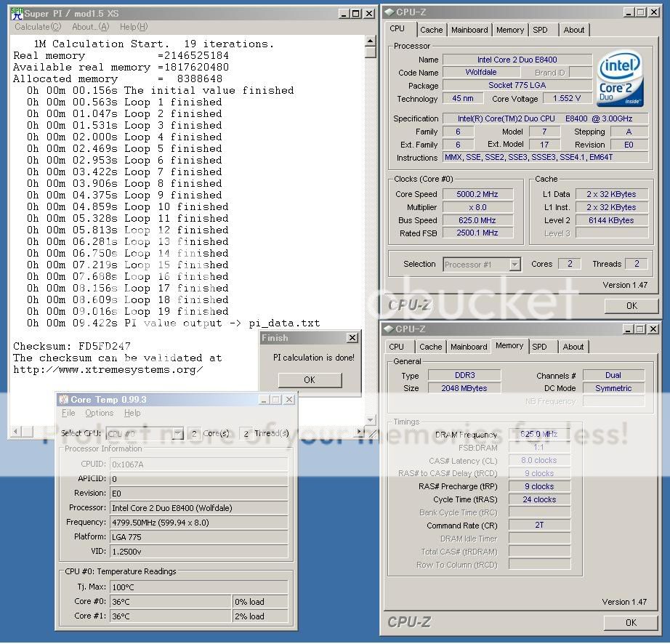Click the Super PI vertical scrollbar down arrow
Image resolution: width=670 pixels, height=644 pixels.
tap(371, 419)
